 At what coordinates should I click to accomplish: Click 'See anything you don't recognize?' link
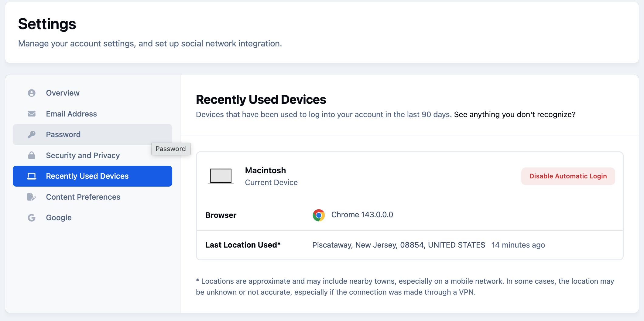(515, 114)
